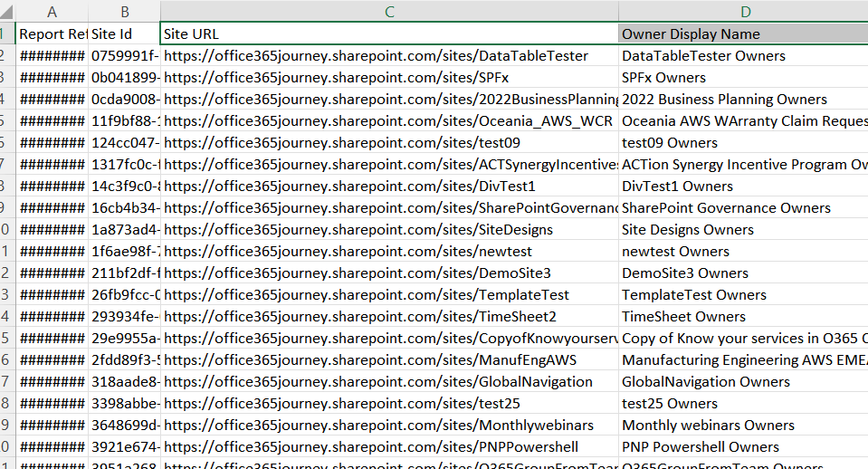Viewport: 868px width, 469px height.
Task: Select the 'Site Id' header cell
Action: coord(125,33)
